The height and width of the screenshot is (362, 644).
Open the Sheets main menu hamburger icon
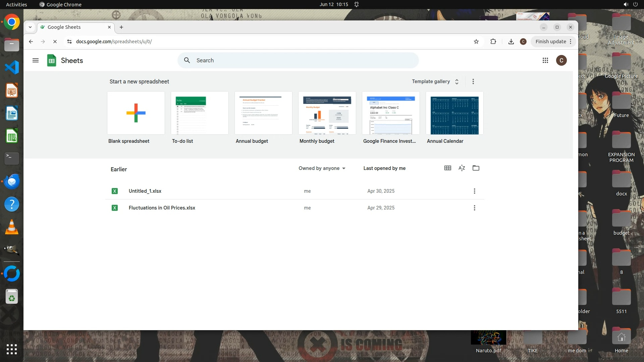pyautogui.click(x=36, y=60)
